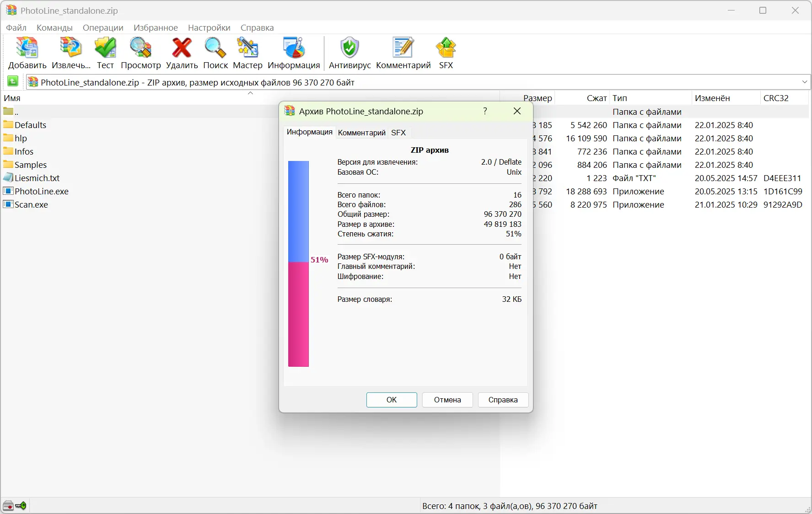Click the drive icon in status bar
The image size is (812, 514).
[x=8, y=506]
